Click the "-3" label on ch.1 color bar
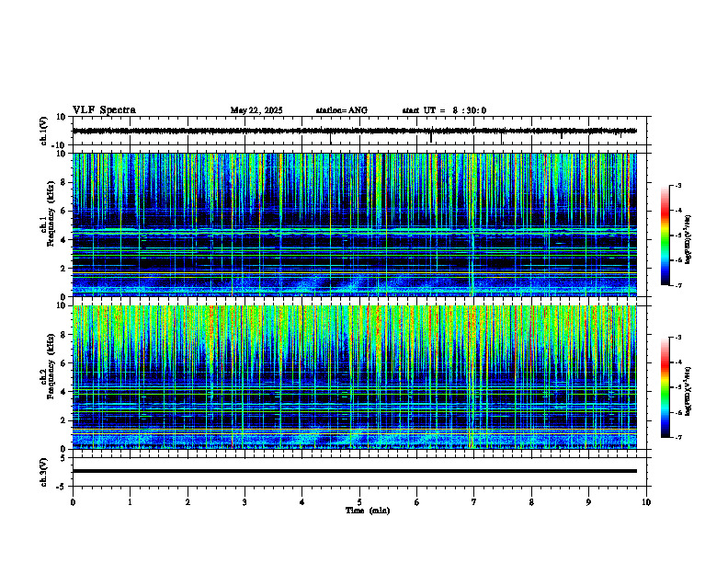The height and width of the screenshot is (563, 728). (677, 185)
